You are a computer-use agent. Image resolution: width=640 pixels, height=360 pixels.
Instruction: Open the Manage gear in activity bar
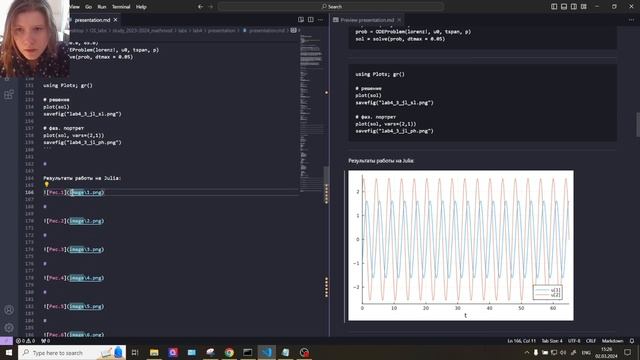click(9, 328)
